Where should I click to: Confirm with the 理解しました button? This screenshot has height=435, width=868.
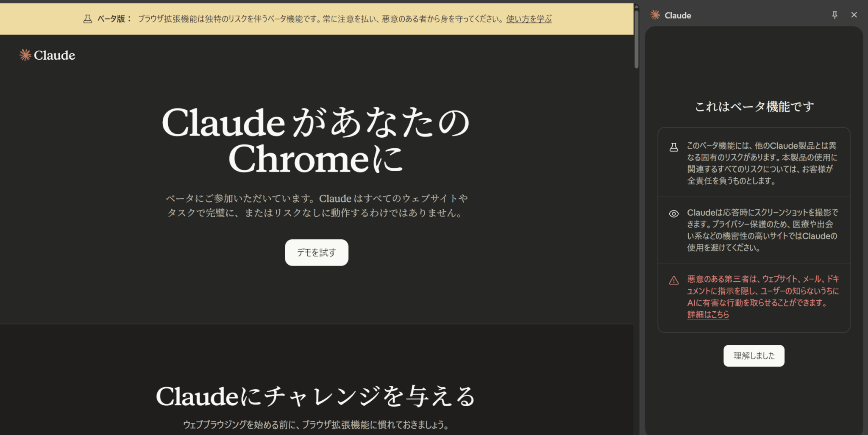754,356
